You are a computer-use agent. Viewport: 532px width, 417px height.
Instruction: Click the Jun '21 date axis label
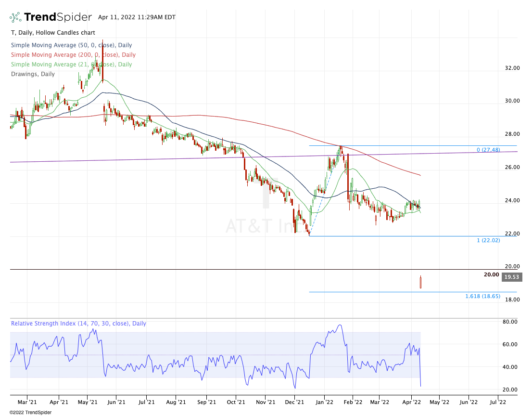click(x=116, y=403)
